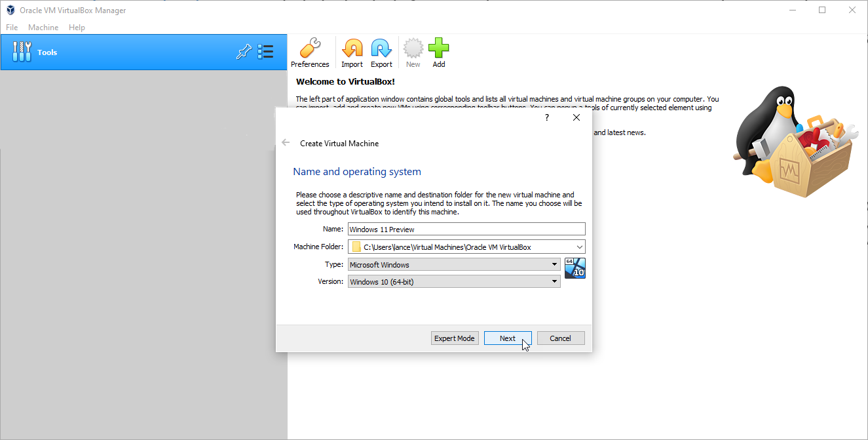Click the greyed-out New toolbar icon
The image size is (868, 440).
[413, 53]
